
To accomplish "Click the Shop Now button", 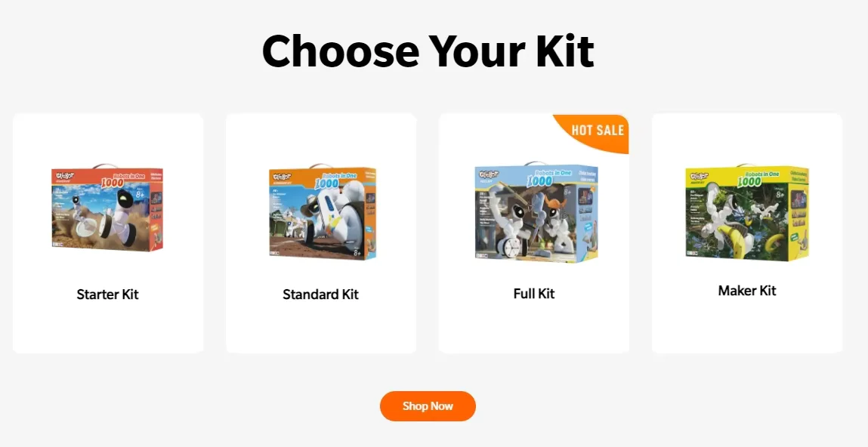I will pos(428,406).
